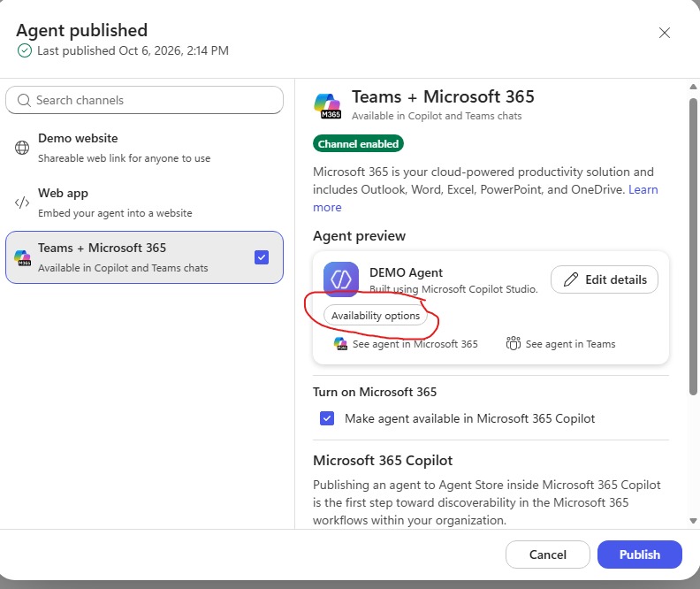This screenshot has height=589, width=700.
Task: Click the large M365 logo in channel header
Action: (328, 106)
